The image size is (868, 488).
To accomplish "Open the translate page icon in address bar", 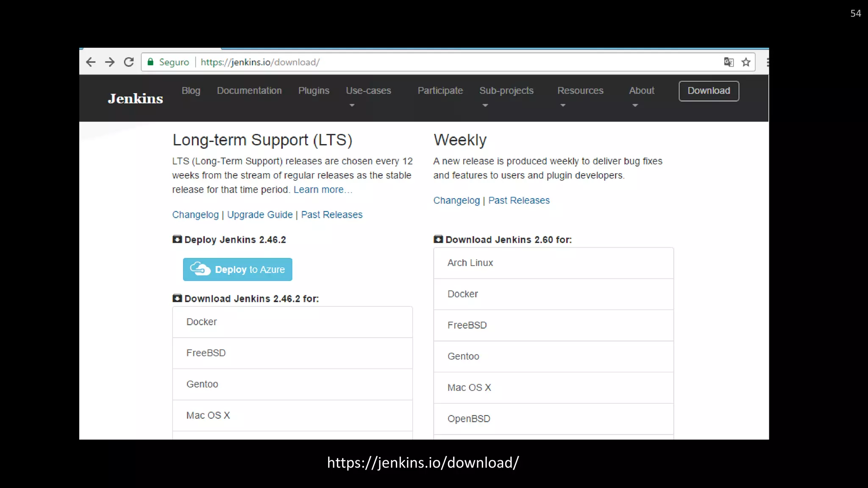I will pos(729,62).
